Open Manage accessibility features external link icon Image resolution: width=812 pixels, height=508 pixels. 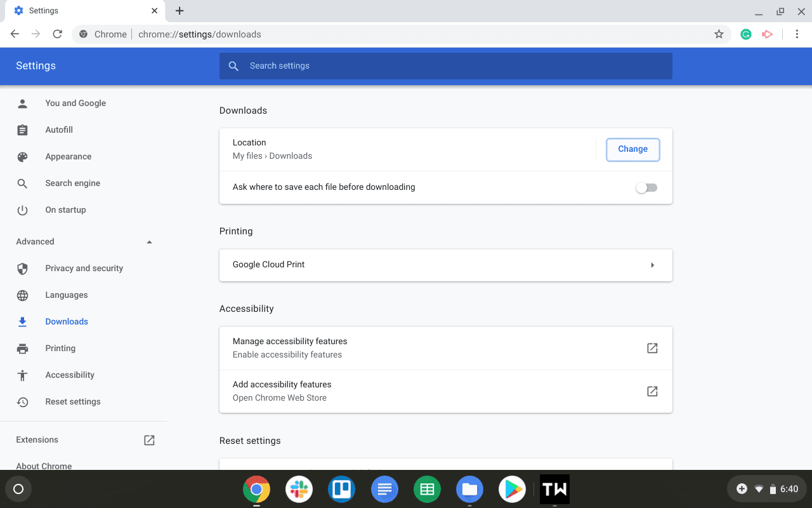(652, 348)
